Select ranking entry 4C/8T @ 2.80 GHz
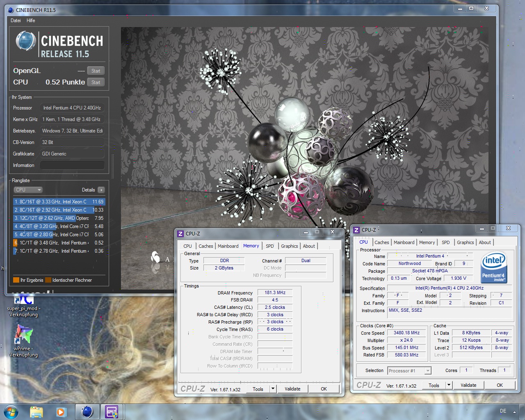 pos(59,235)
